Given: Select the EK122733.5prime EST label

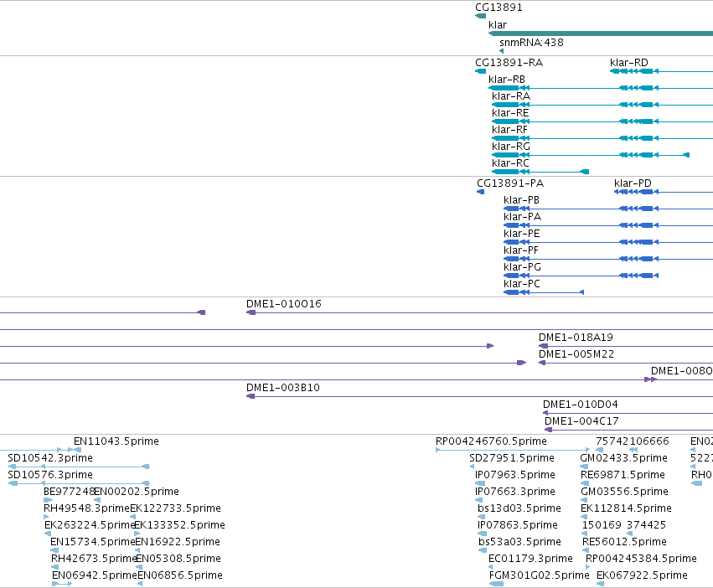Looking at the screenshot, I should pos(175,508).
